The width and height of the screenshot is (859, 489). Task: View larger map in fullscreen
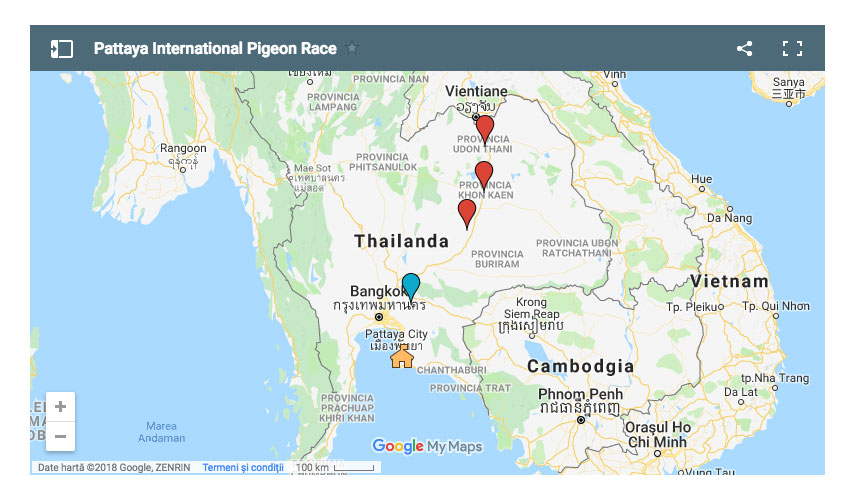[x=792, y=49]
